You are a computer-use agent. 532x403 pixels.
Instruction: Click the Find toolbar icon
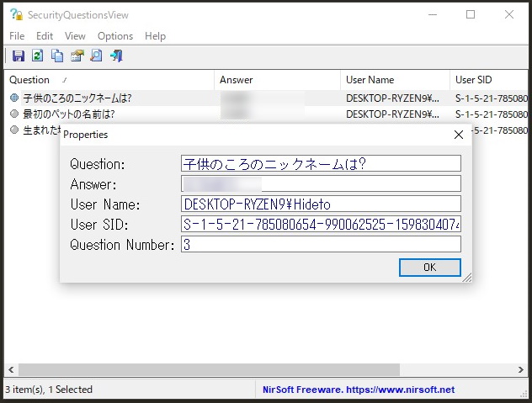[96, 56]
